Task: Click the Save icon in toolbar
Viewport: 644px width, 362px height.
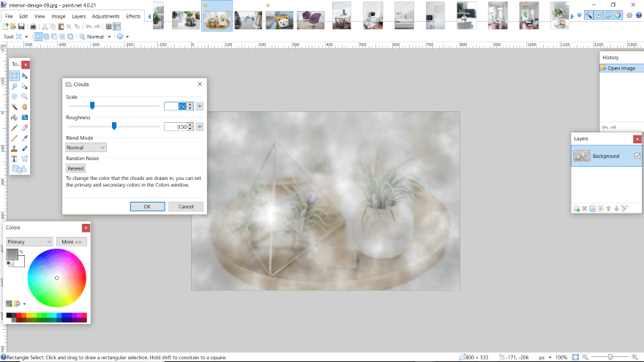Action: coord(21,26)
